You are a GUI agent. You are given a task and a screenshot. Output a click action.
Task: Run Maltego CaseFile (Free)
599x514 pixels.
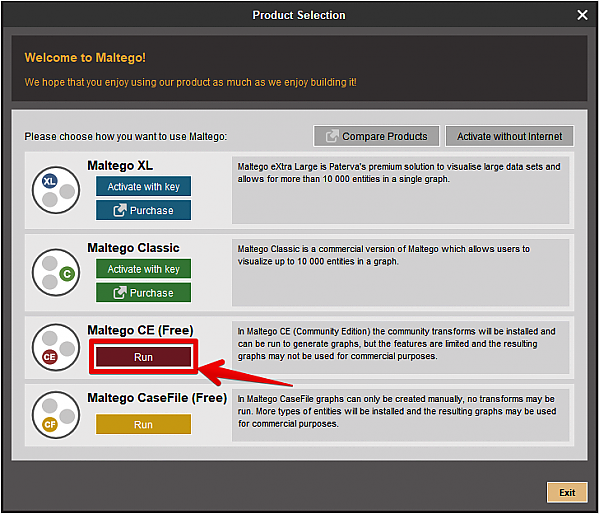coord(143,424)
